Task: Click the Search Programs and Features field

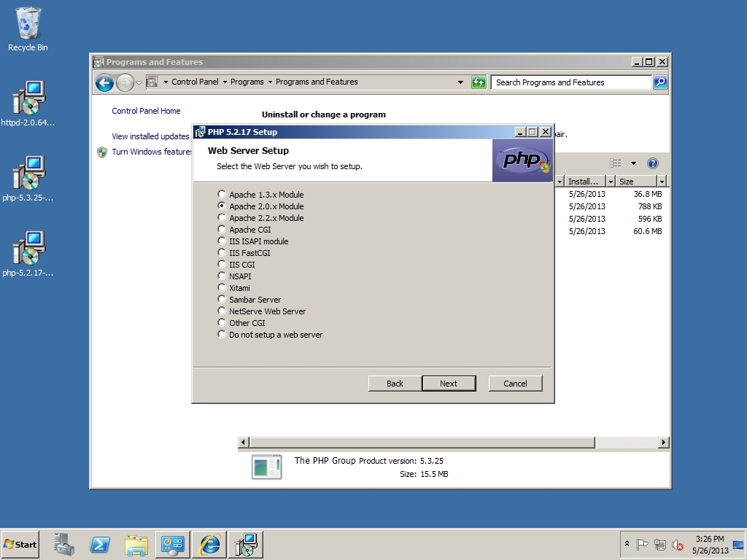Action: click(x=571, y=82)
